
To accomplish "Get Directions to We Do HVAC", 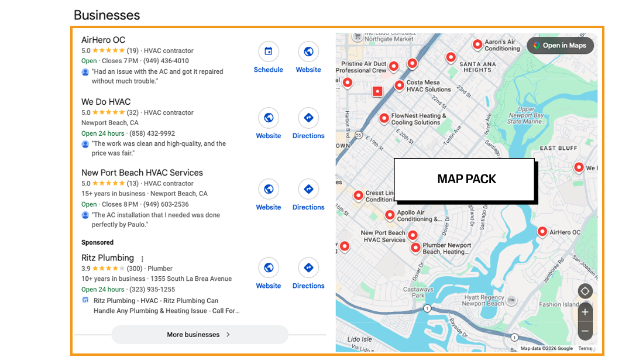I will point(308,118).
